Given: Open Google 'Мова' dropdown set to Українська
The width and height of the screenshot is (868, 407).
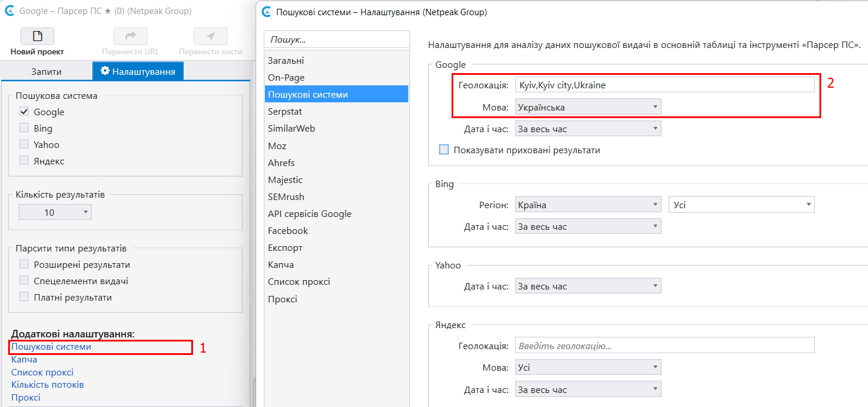Looking at the screenshot, I should tap(588, 108).
